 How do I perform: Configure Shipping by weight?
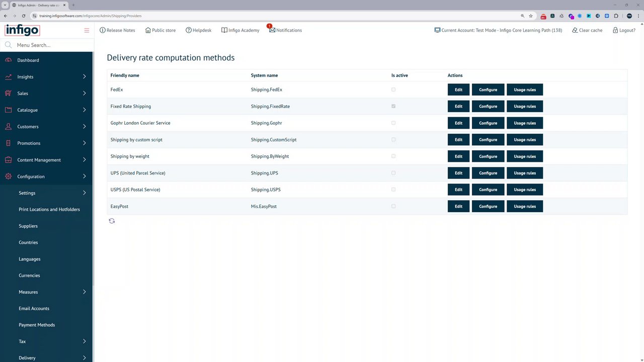[488, 156]
